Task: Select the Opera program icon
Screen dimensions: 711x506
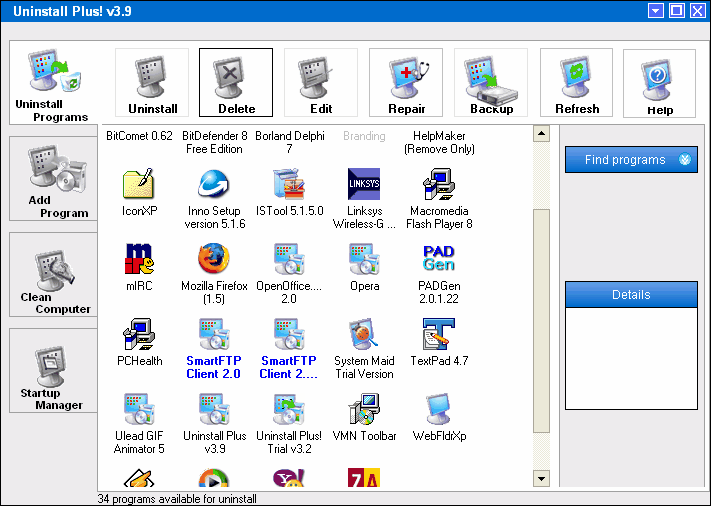Action: click(364, 259)
